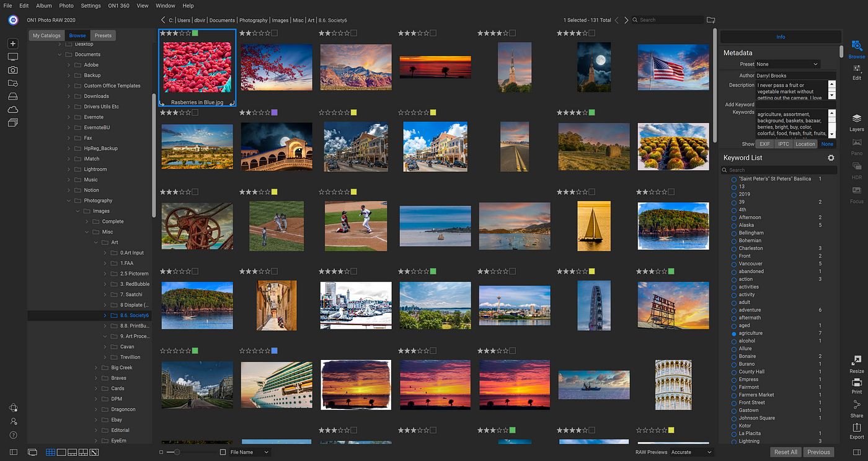Select the Alaska keyword radio button
The image size is (868, 461).
[x=734, y=225]
